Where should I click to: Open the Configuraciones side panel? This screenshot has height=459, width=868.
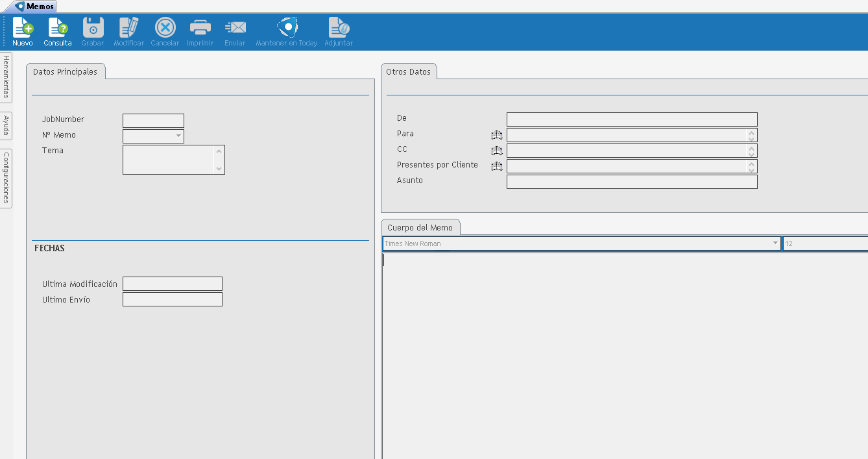pos(6,178)
